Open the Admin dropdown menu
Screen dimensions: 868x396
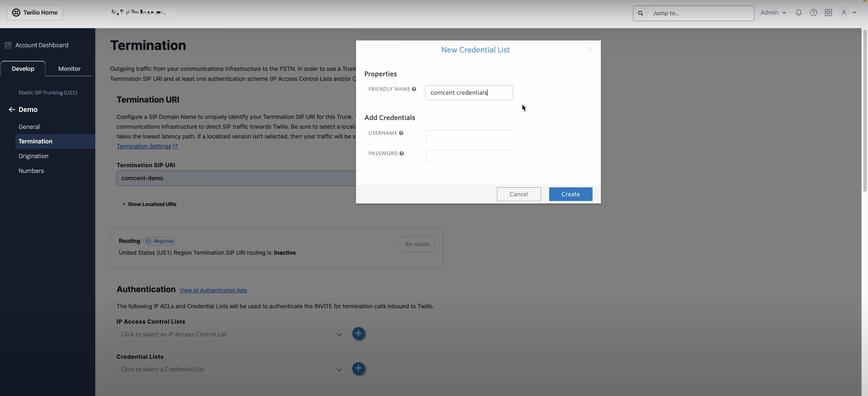point(773,12)
